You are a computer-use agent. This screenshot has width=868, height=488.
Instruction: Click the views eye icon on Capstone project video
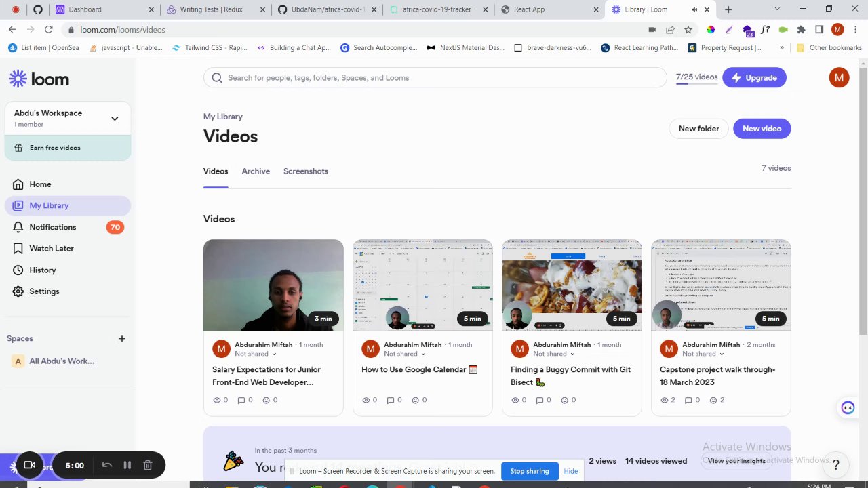[x=665, y=400]
